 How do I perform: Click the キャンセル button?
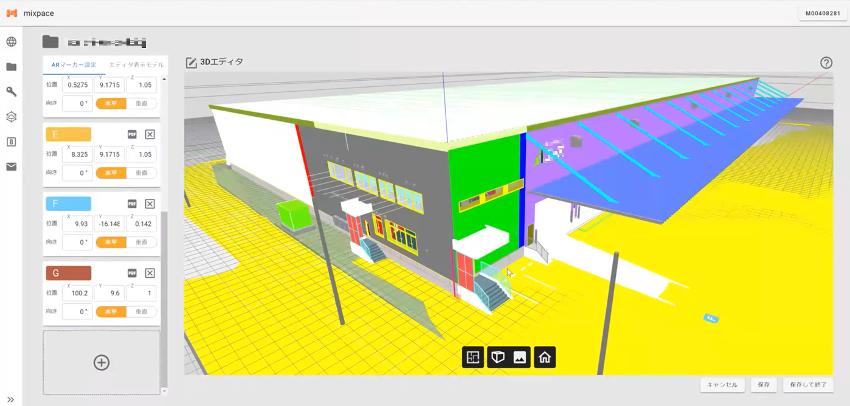[x=722, y=384]
